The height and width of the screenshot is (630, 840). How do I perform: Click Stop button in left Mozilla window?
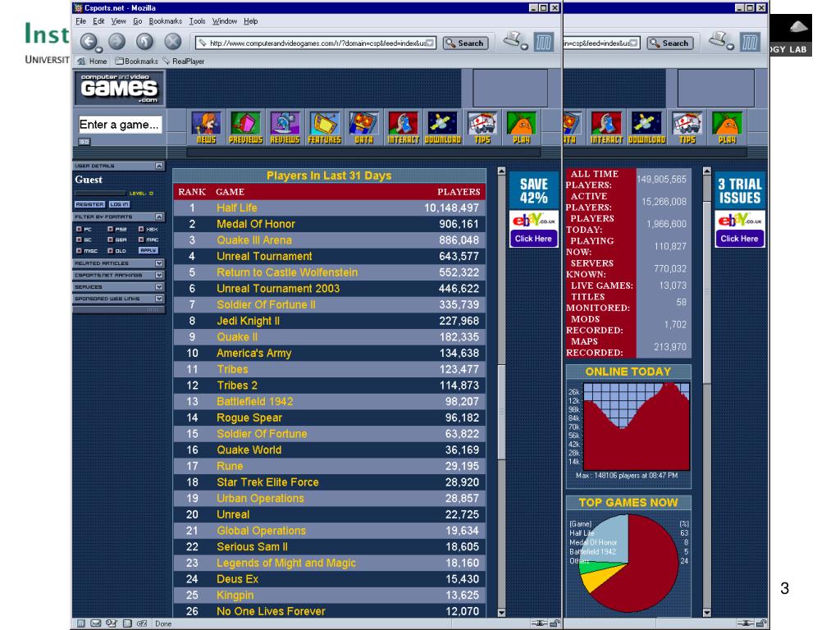point(172,42)
